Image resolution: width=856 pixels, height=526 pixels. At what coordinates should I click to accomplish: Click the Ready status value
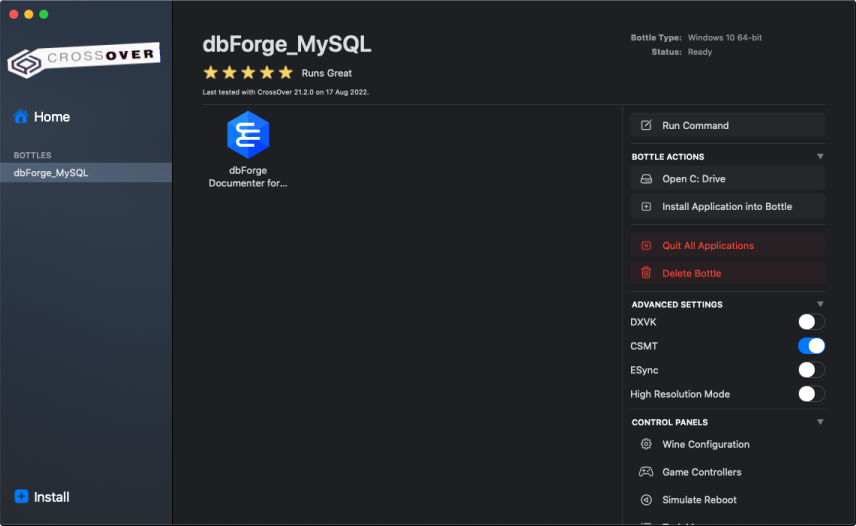(x=700, y=52)
